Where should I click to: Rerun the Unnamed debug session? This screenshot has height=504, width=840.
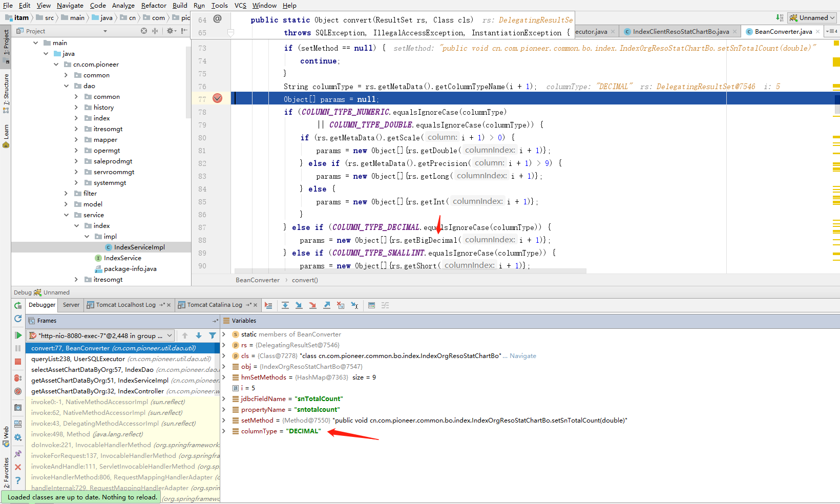point(18,305)
